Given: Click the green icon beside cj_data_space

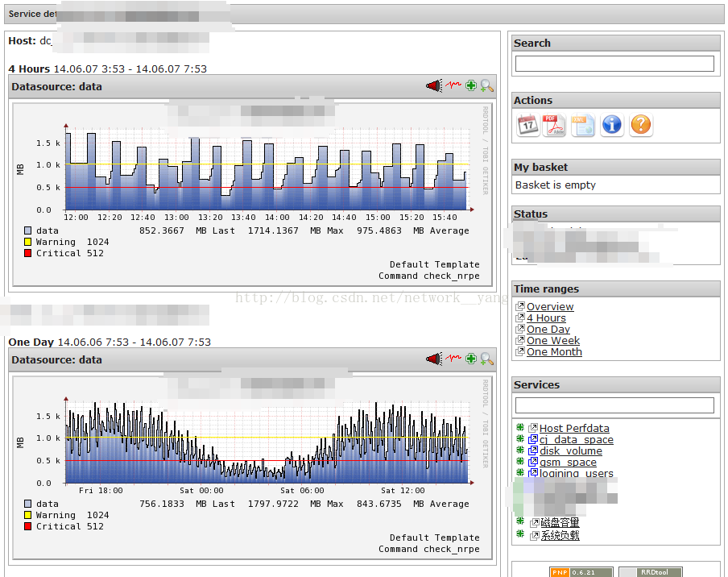Looking at the screenshot, I should [520, 438].
